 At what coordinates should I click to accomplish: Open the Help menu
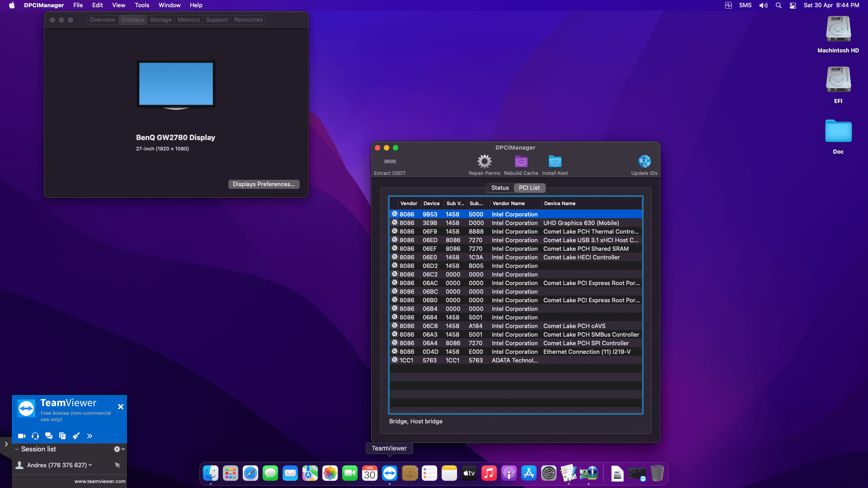tap(196, 5)
